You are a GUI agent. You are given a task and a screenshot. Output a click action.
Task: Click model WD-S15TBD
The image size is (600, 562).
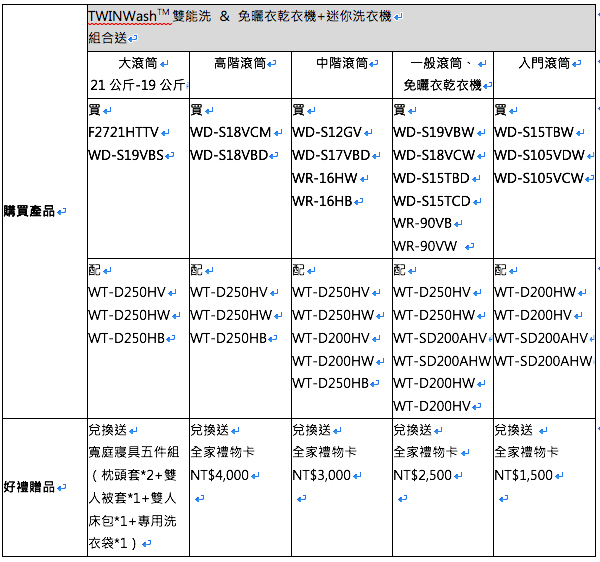431,178
